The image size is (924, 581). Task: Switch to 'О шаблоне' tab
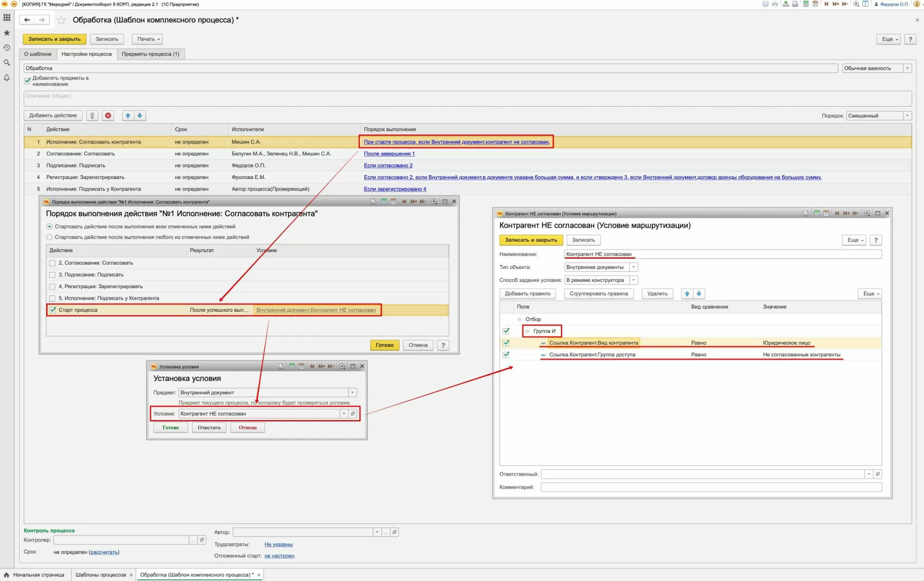[38, 54]
